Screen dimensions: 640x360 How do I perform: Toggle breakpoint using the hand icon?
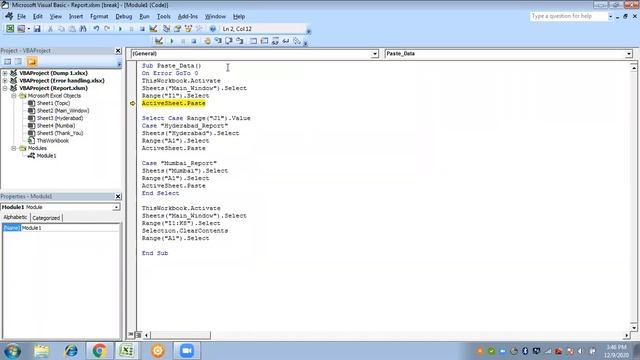tap(207, 41)
